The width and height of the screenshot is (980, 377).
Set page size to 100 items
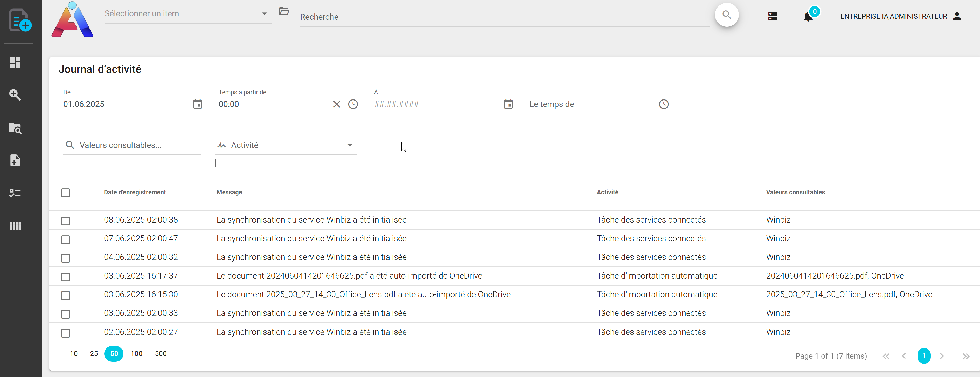click(136, 354)
